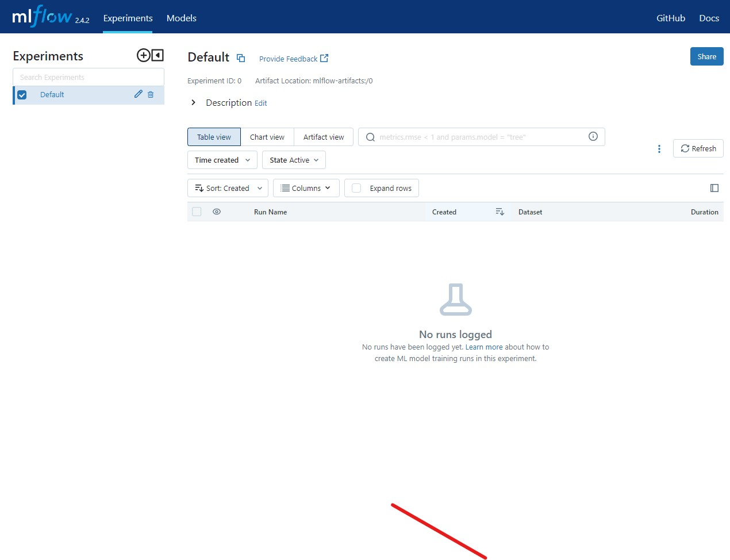
Task: Click the pencil icon to rename Default experiment
Action: click(138, 94)
